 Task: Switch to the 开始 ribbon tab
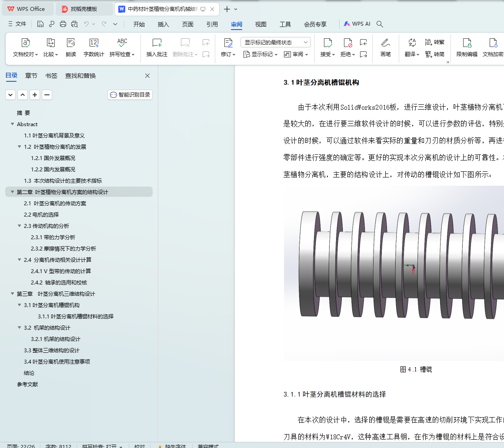[139, 24]
